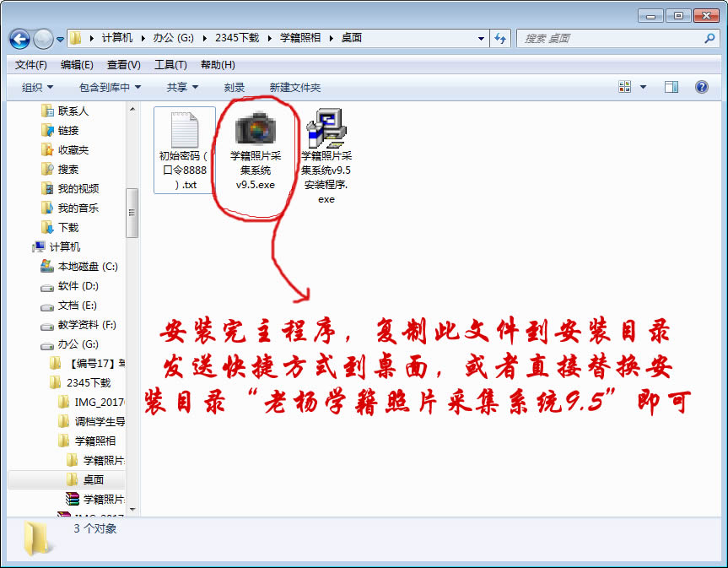Click the refresh button beside address bar
This screenshot has width=728, height=568.
[500, 38]
